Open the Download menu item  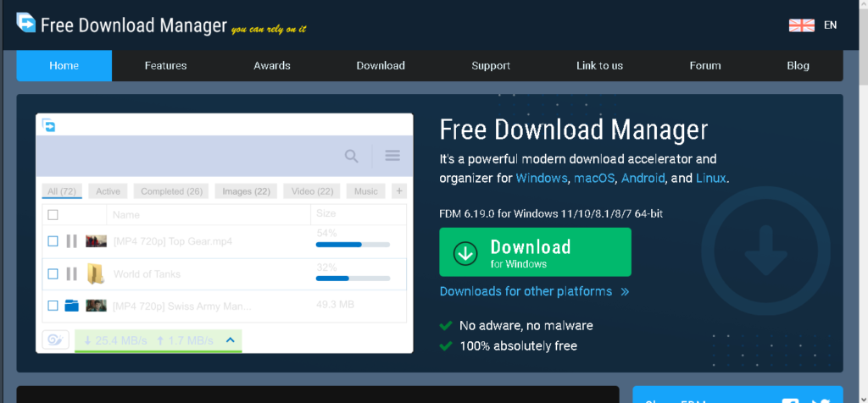click(381, 66)
